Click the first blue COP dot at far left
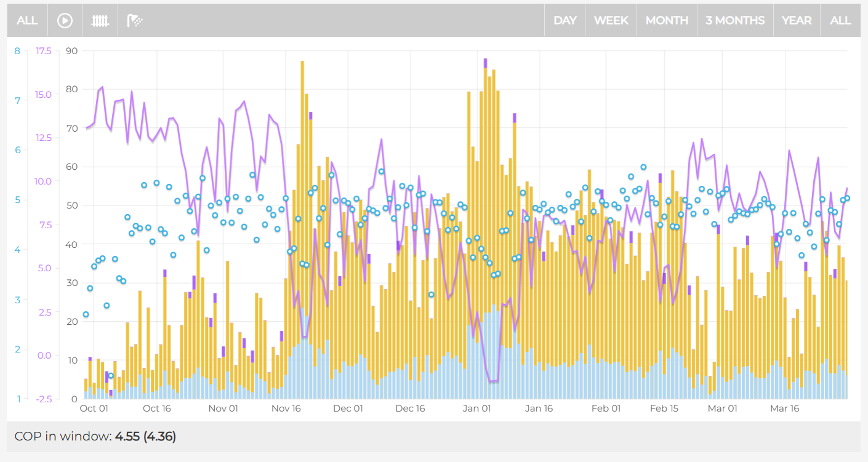This screenshot has width=868, height=462. 86,314
